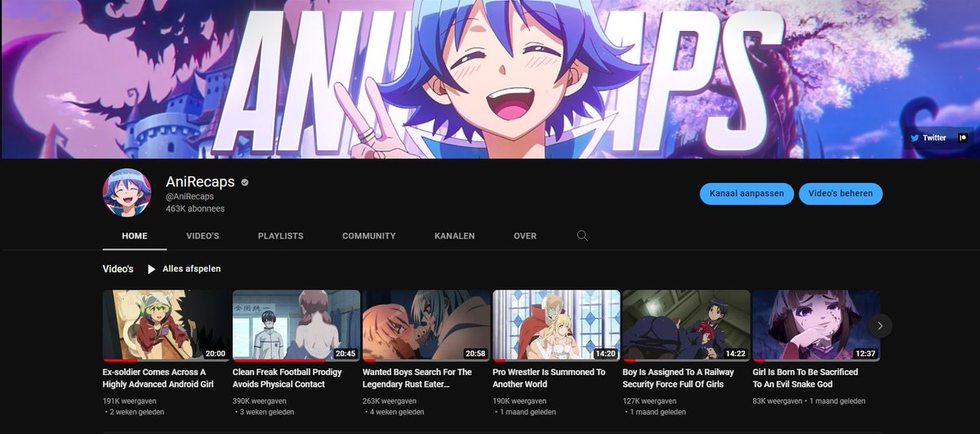Click the Kanaal aanpassen button
The height and width of the screenshot is (434, 980).
pyautogui.click(x=746, y=194)
